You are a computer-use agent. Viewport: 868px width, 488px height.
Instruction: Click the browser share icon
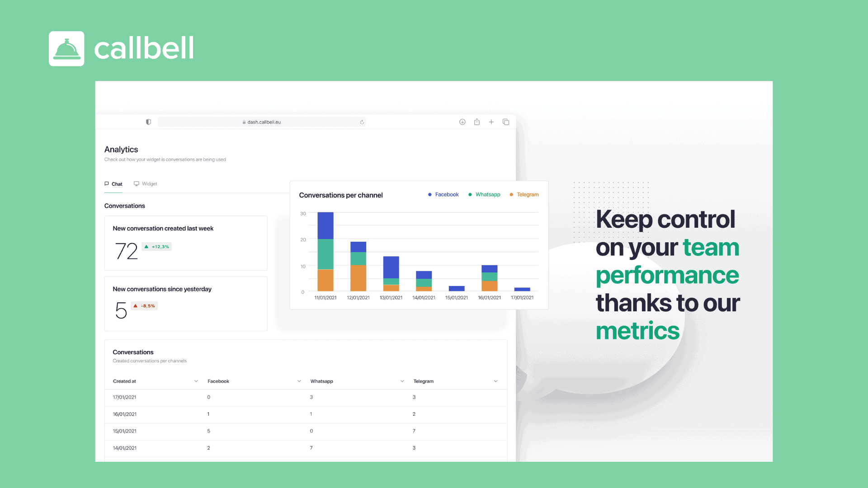(x=477, y=122)
